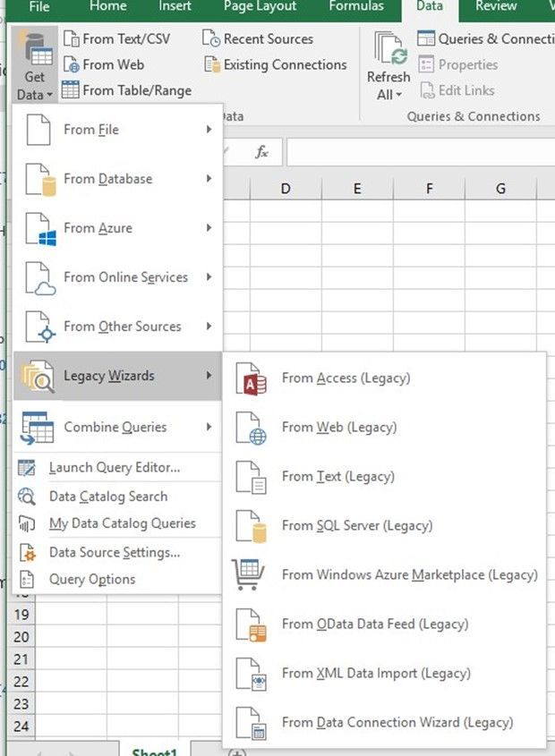Expand the From File submenu arrow
Screen dimensions: 555x756
coord(209,129)
